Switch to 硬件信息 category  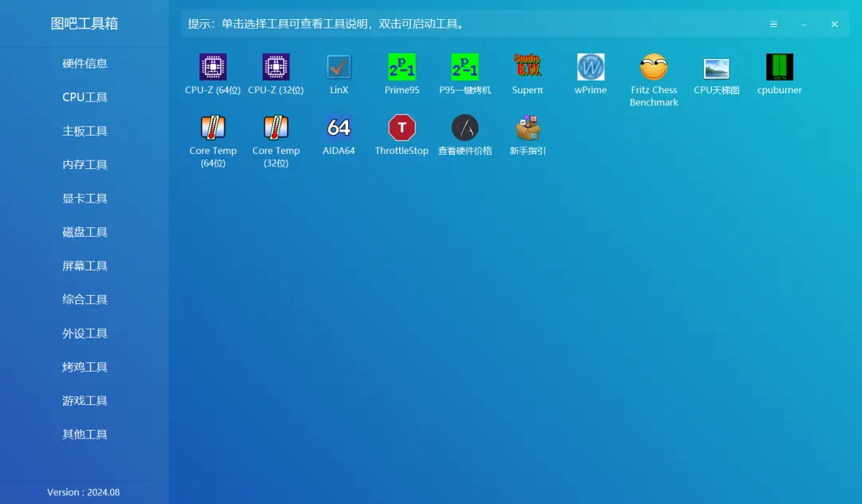point(85,63)
